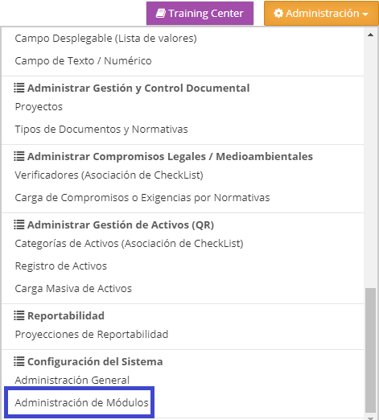Click the scrollbar up arrow in menu
This screenshot has height=420, width=379.
tap(370, 35)
